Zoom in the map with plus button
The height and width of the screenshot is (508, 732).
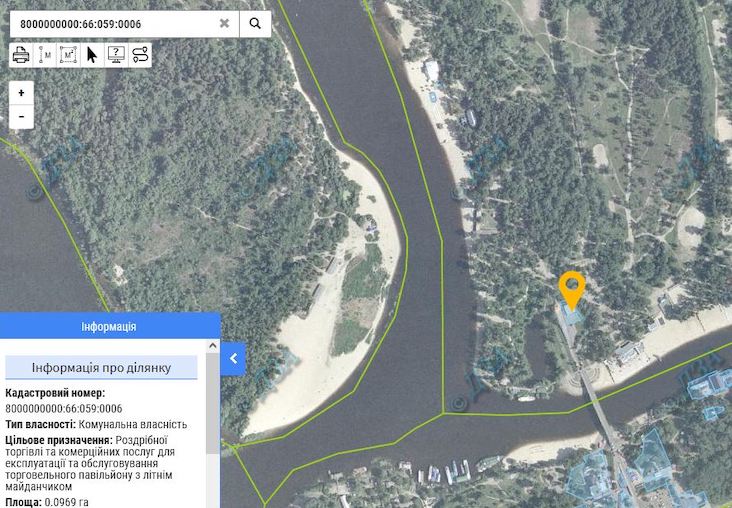[21, 93]
